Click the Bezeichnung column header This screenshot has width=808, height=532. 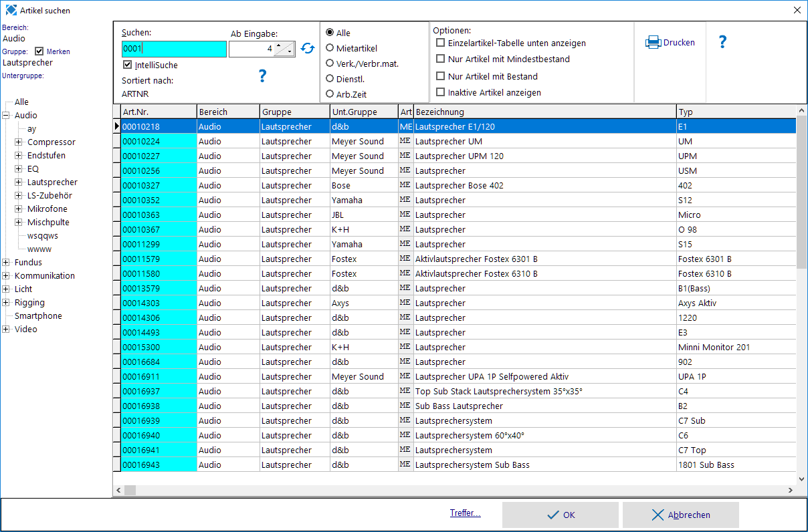coord(545,112)
